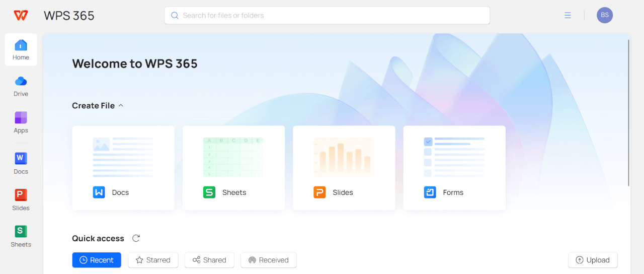
Task: Create a new Sheets file card
Action: [x=233, y=168]
